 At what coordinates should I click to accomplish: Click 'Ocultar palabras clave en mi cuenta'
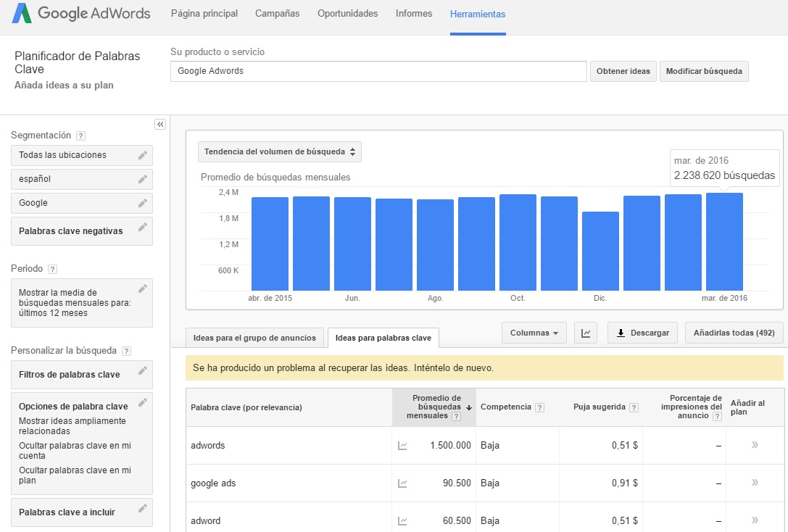(x=75, y=451)
